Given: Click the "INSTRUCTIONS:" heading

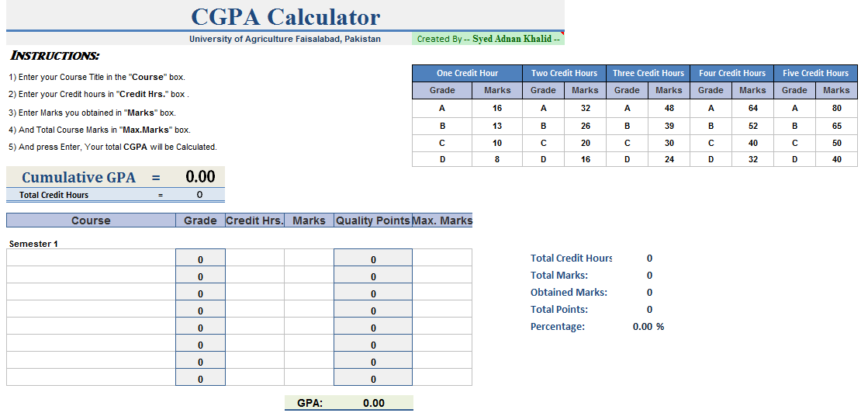Looking at the screenshot, I should point(55,55).
